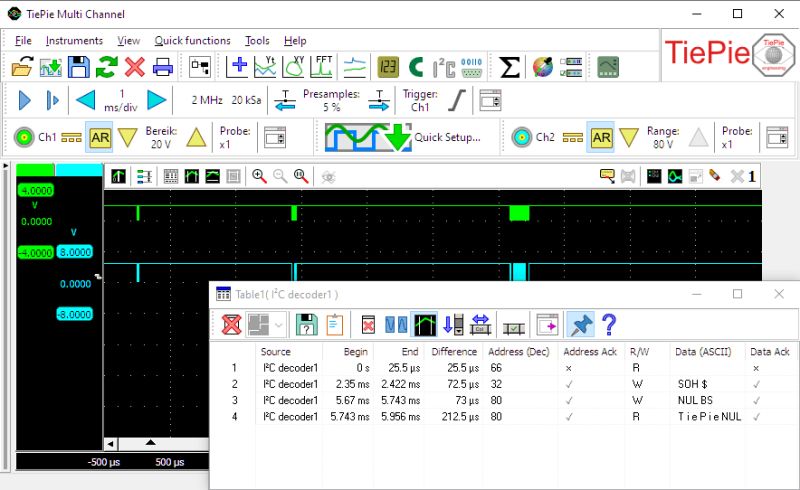Click the Ch2 coupling icon
This screenshot has width=800, height=490.
(573, 137)
